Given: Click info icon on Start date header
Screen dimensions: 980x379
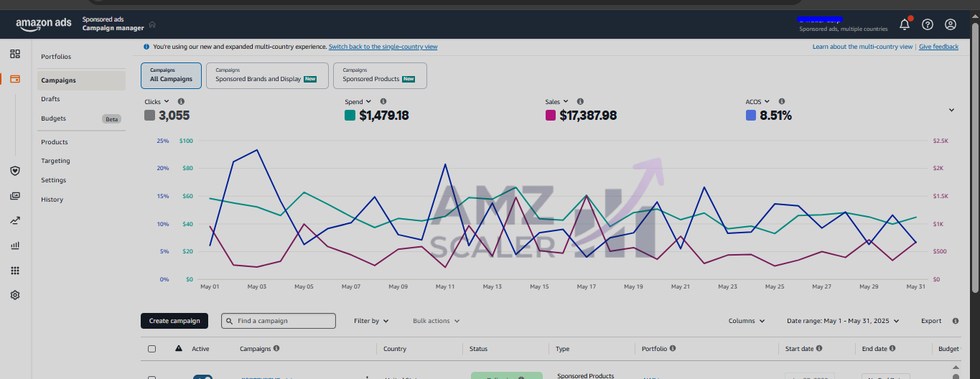Looking at the screenshot, I should click(819, 348).
